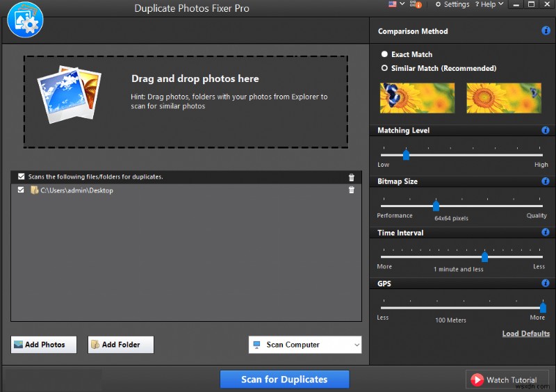Click the Load Defaults link
Image resolution: width=556 pixels, height=392 pixels.
pos(526,334)
